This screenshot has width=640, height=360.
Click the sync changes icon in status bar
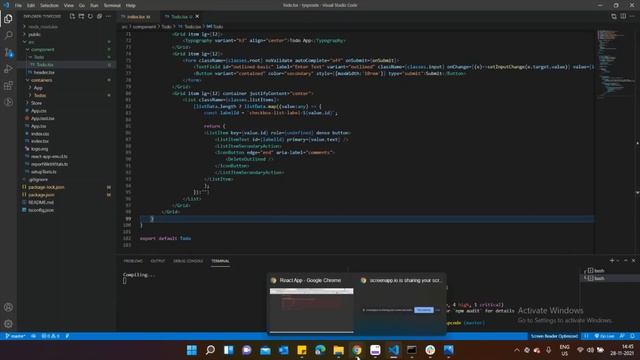tap(33, 336)
